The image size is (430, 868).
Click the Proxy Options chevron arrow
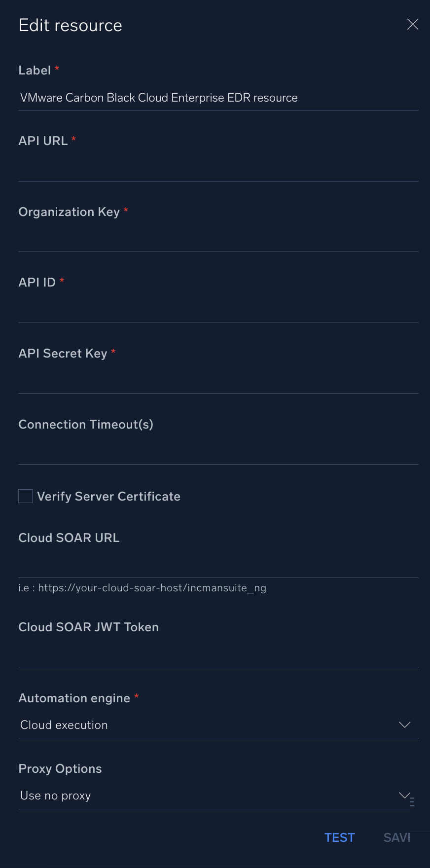coord(404,795)
